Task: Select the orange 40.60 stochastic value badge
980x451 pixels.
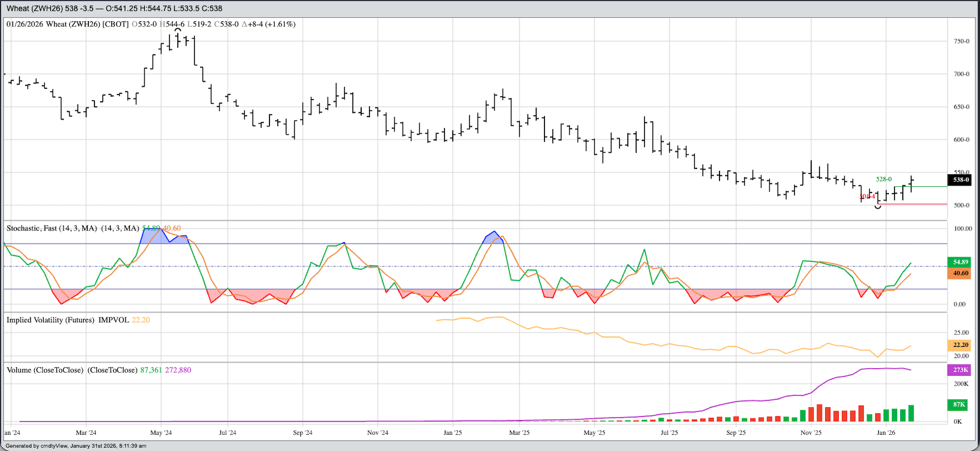Action: tap(959, 273)
